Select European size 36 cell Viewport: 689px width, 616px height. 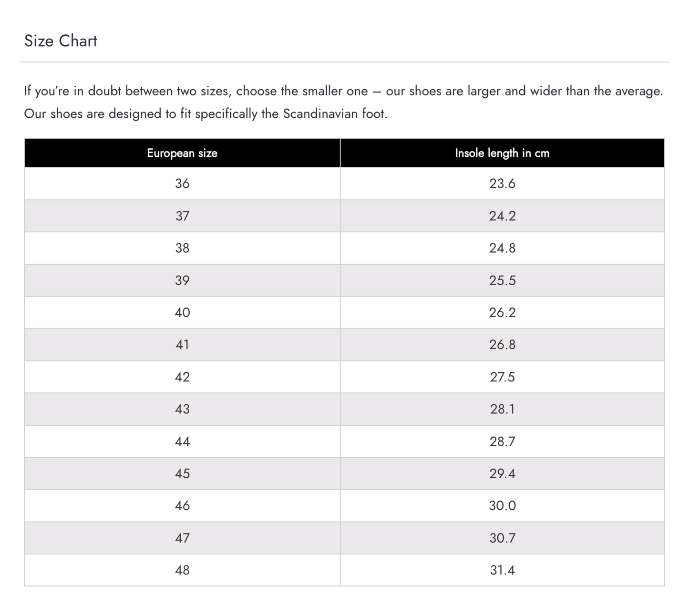pos(182,184)
